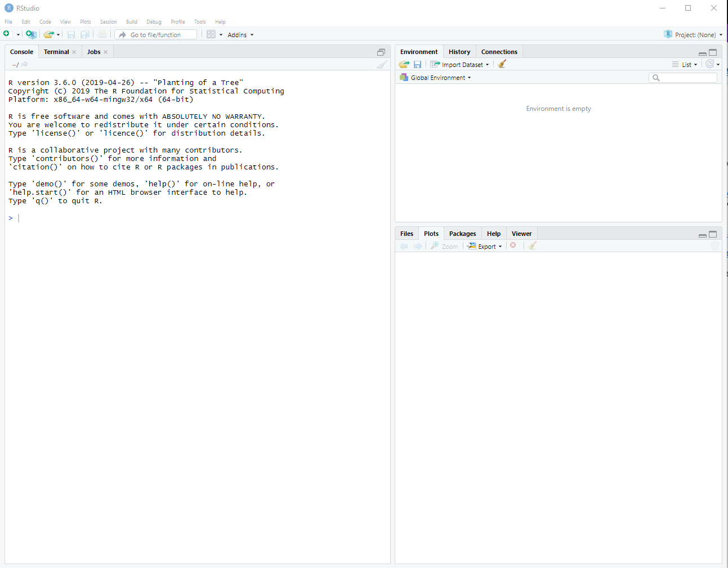
Task: Open the Build menu
Action: [132, 22]
